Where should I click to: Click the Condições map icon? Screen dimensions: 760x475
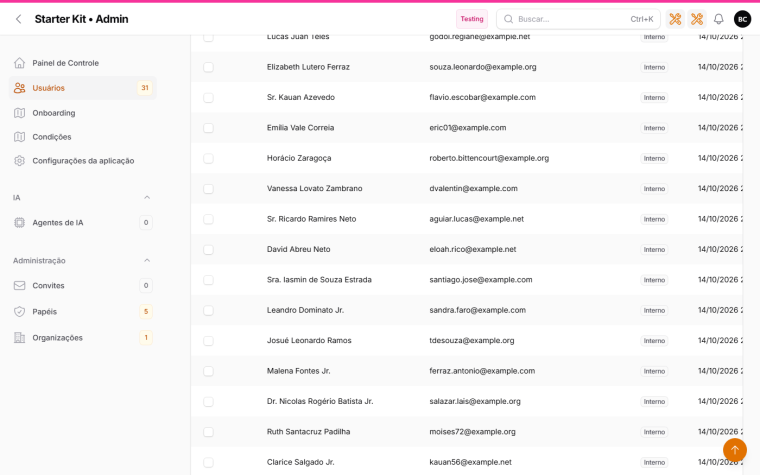coord(19,137)
